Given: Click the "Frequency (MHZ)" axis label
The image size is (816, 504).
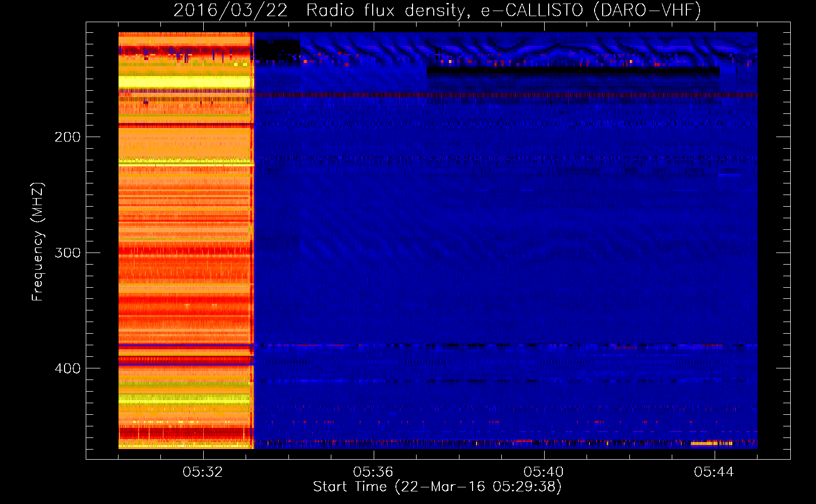Looking at the screenshot, I should pyautogui.click(x=38, y=242).
